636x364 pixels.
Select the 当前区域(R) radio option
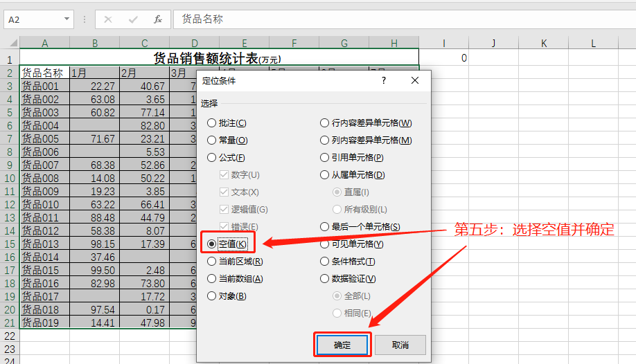point(235,262)
